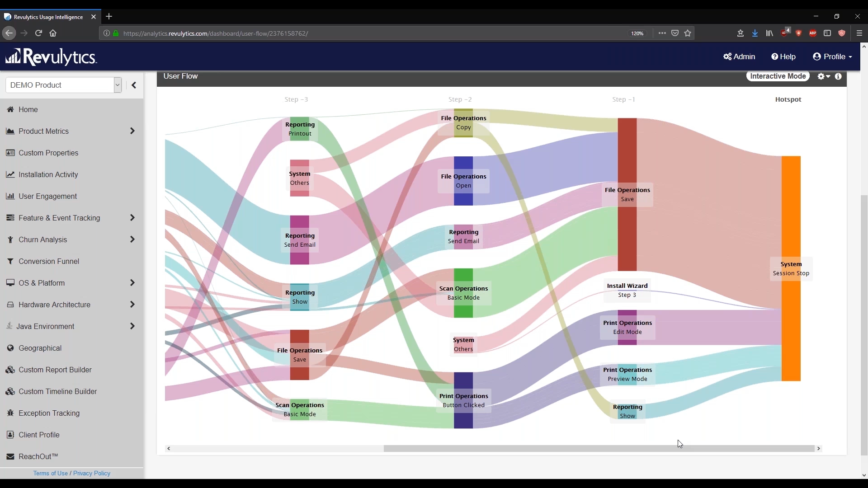This screenshot has width=868, height=488.
Task: Toggle Interactive Mode on User Flow
Action: click(x=778, y=76)
